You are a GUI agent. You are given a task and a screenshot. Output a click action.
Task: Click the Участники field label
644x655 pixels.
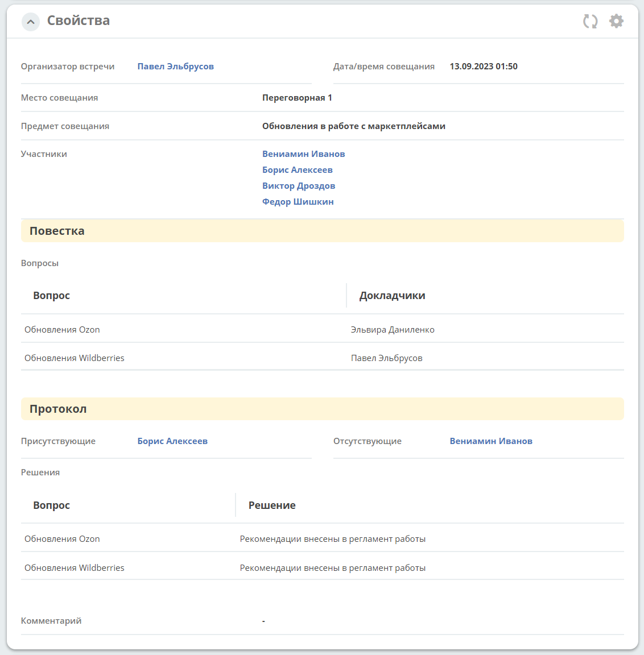pyautogui.click(x=44, y=154)
